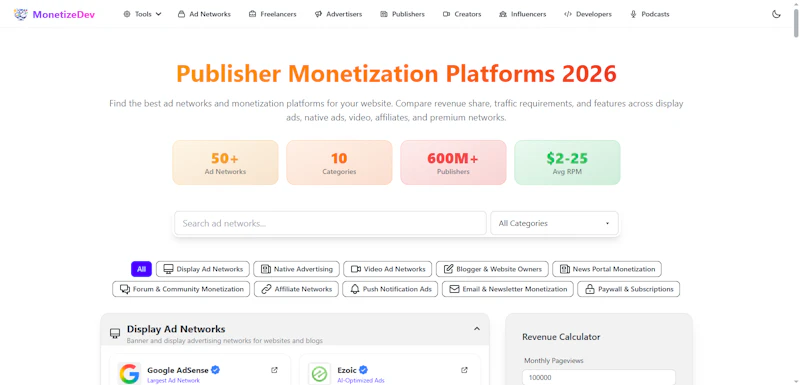Image resolution: width=800 pixels, height=385 pixels.
Task: Click the 10 Categories stat card
Action: [339, 163]
